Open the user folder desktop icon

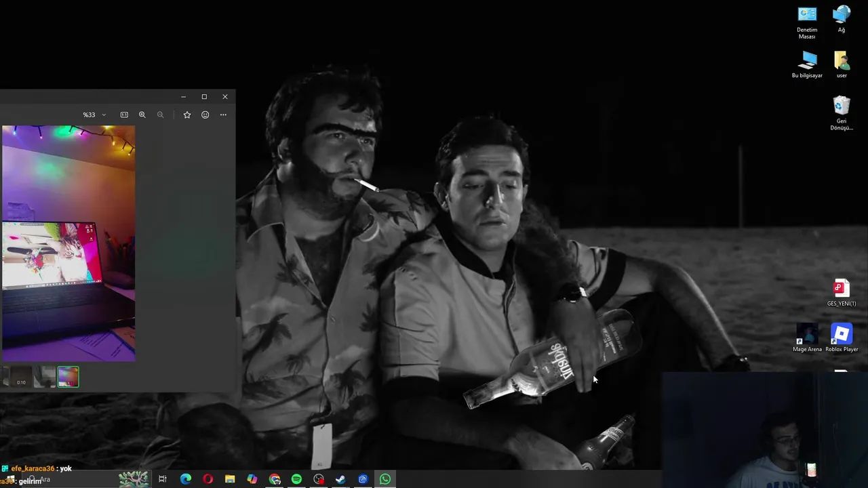click(x=842, y=65)
